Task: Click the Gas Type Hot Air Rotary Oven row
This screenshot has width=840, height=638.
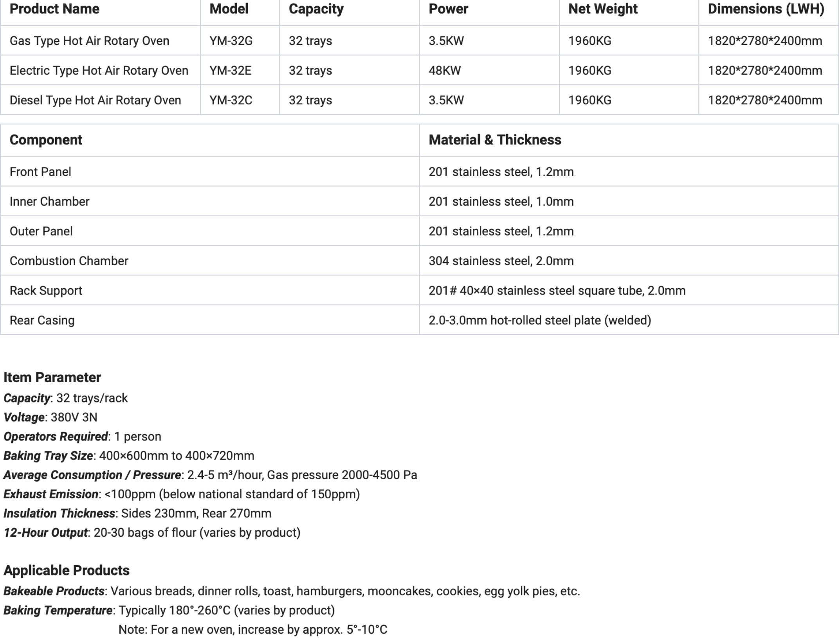Action: (419, 41)
